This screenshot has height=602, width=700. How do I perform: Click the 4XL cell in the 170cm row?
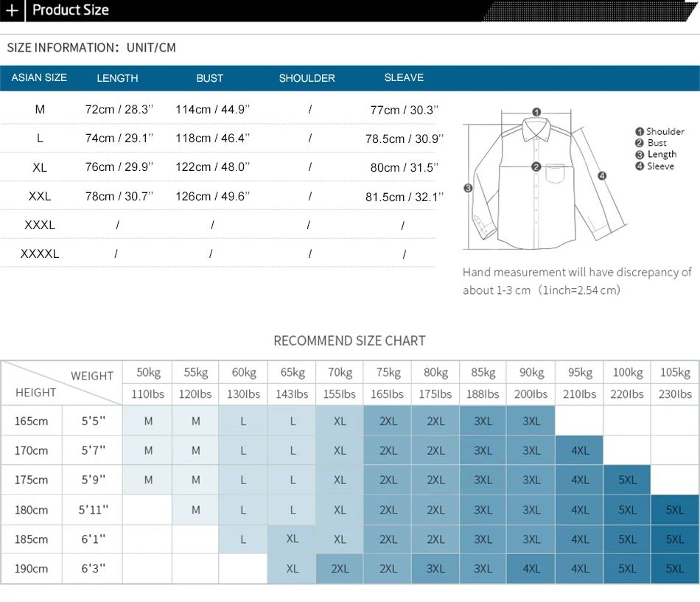(x=579, y=451)
